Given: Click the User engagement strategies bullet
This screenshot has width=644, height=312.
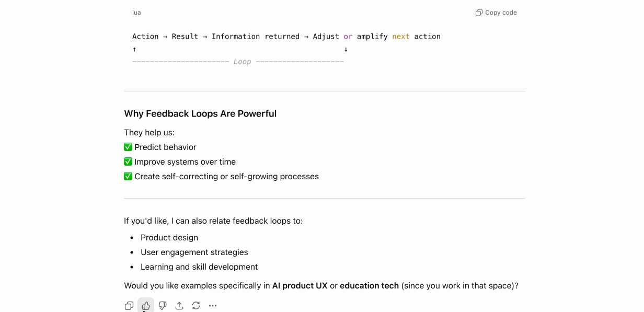Looking at the screenshot, I should click(194, 252).
